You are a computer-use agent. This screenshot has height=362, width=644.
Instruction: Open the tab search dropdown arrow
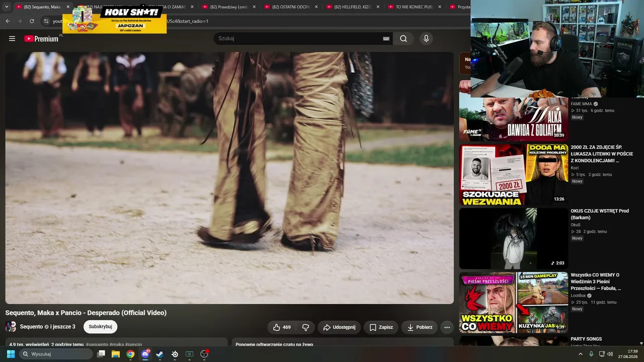click(7, 7)
